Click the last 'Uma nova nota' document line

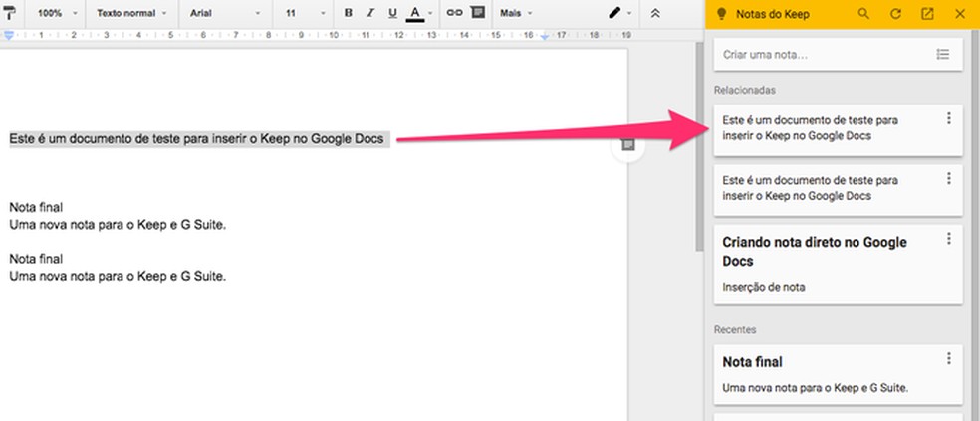(118, 276)
